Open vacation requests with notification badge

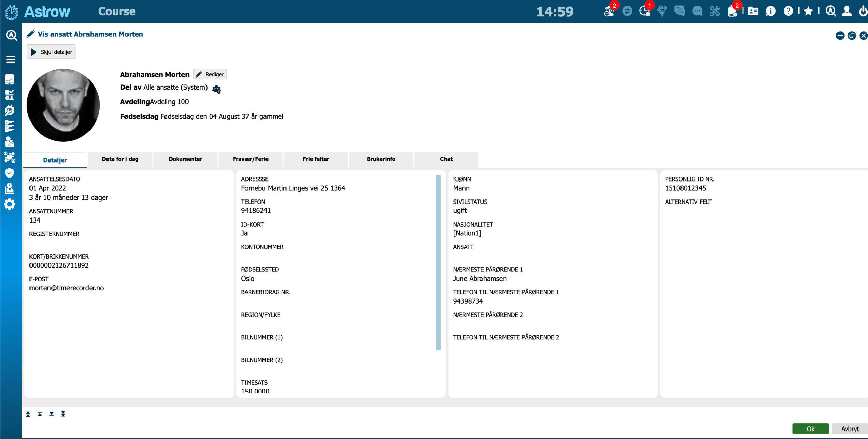609,11
